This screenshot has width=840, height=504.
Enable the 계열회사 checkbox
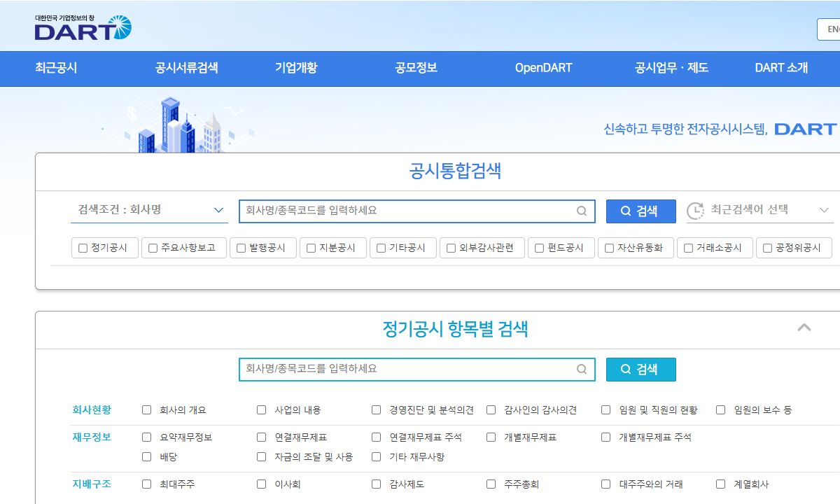coord(720,484)
